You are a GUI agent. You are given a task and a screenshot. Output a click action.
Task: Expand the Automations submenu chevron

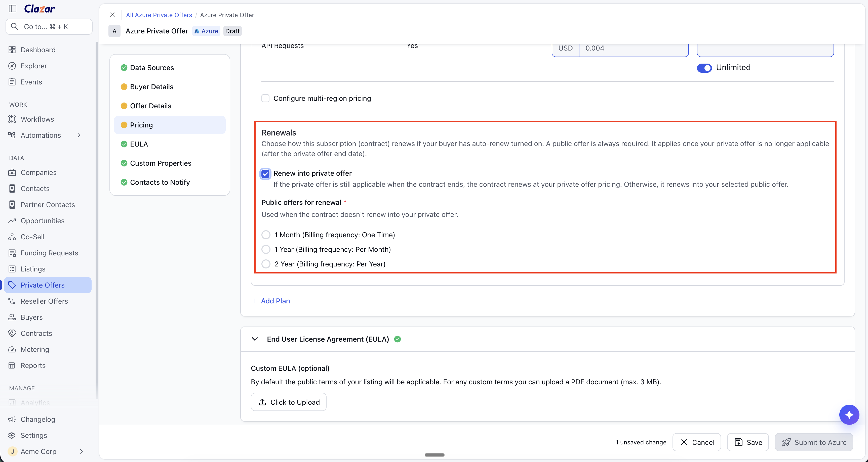point(79,135)
